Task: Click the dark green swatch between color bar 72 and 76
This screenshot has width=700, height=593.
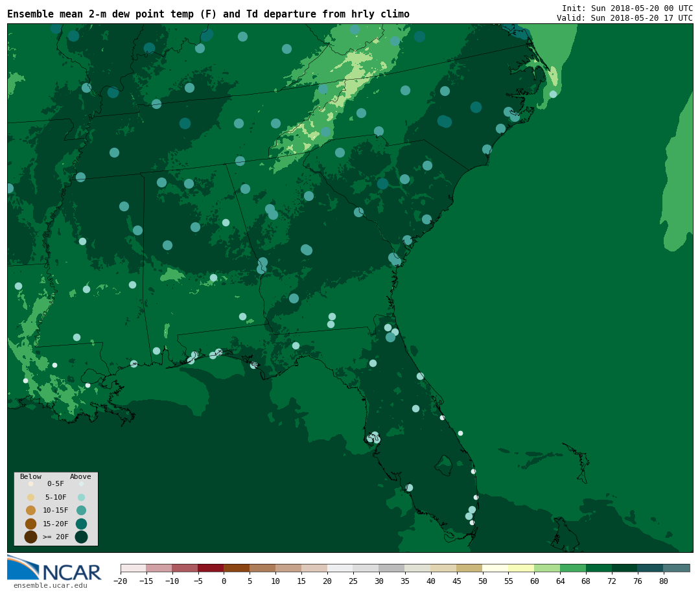Action: pyautogui.click(x=625, y=568)
